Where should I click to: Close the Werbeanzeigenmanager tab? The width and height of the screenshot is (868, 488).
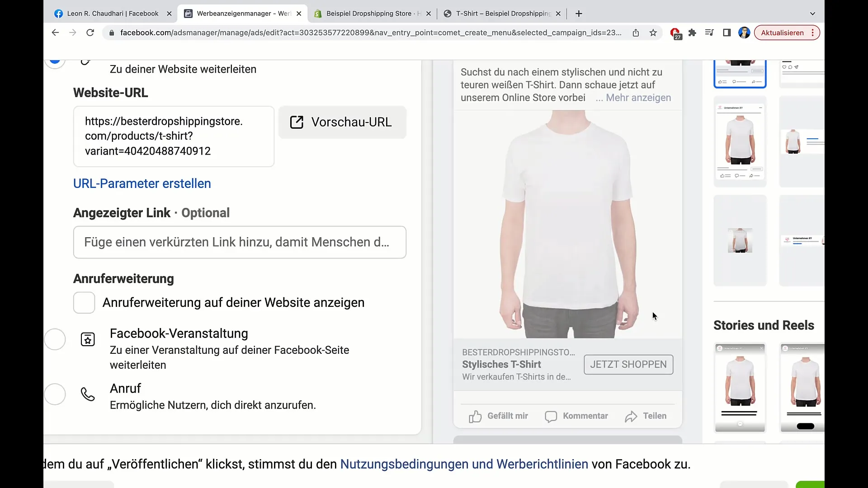pyautogui.click(x=299, y=14)
